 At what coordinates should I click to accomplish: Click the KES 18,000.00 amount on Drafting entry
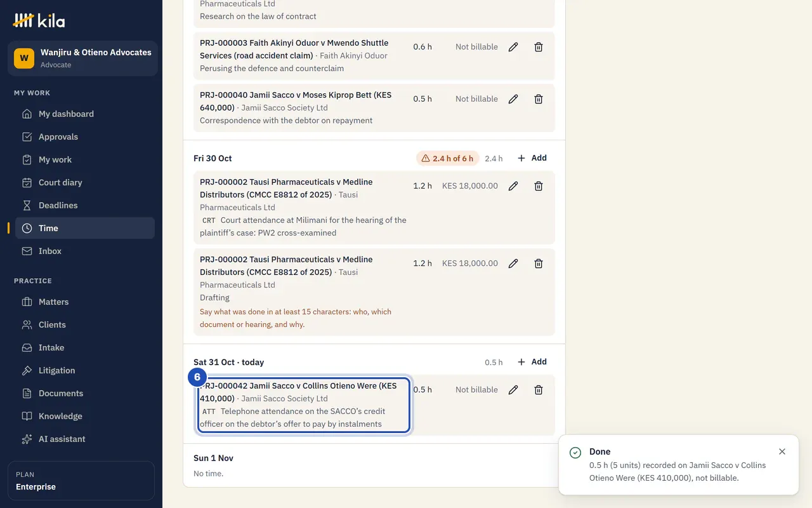(x=470, y=264)
